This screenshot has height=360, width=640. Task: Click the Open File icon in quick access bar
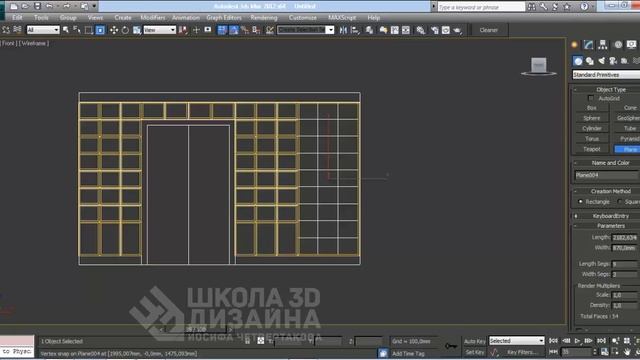[x=25, y=6]
